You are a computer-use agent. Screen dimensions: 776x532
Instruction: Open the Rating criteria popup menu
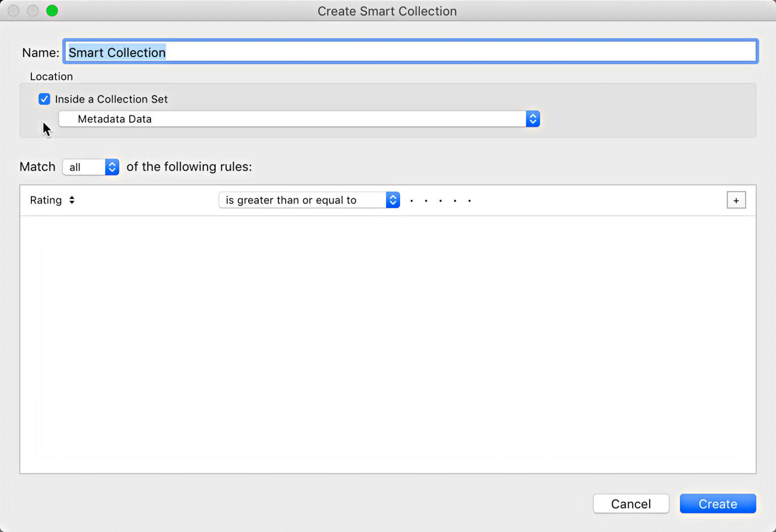pos(52,200)
